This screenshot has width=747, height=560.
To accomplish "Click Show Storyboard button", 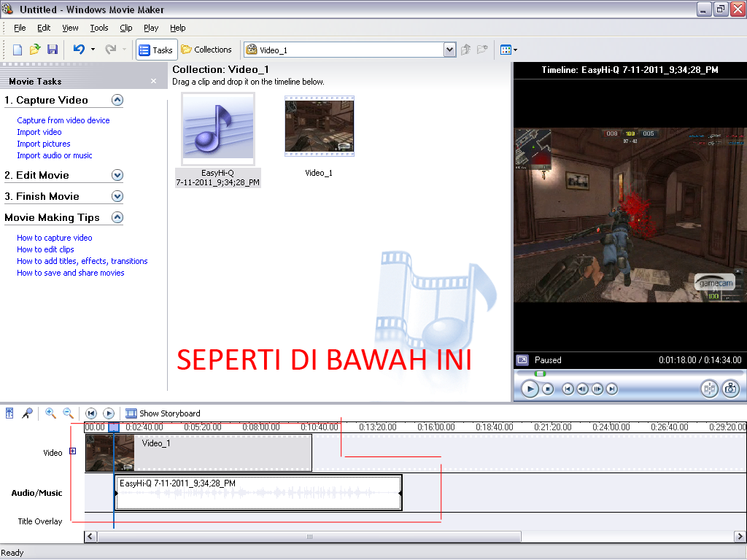I will click(163, 413).
